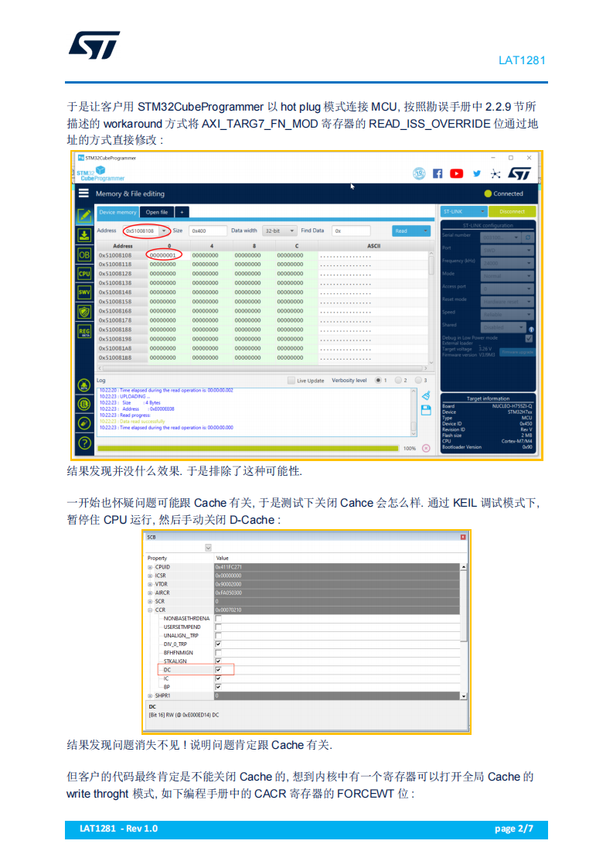Select the AIRCR property row
Viewport: 613px width, 868px height.
click(x=304, y=593)
